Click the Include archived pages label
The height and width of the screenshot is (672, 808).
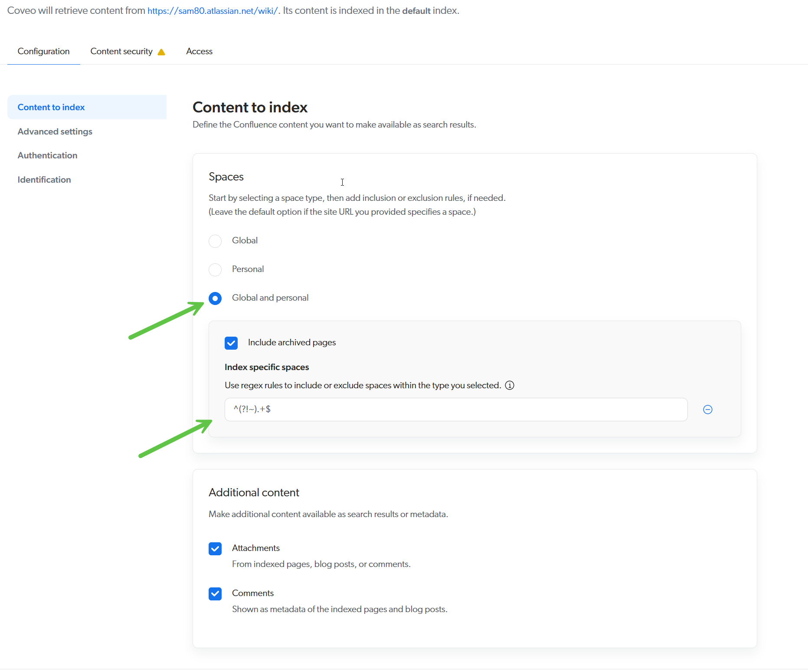pyautogui.click(x=292, y=343)
